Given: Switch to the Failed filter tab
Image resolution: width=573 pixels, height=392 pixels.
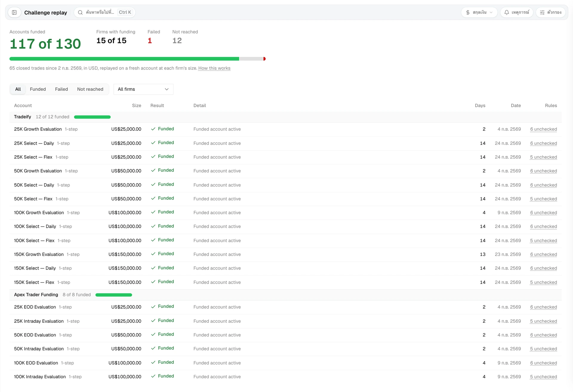Looking at the screenshot, I should click(x=61, y=89).
